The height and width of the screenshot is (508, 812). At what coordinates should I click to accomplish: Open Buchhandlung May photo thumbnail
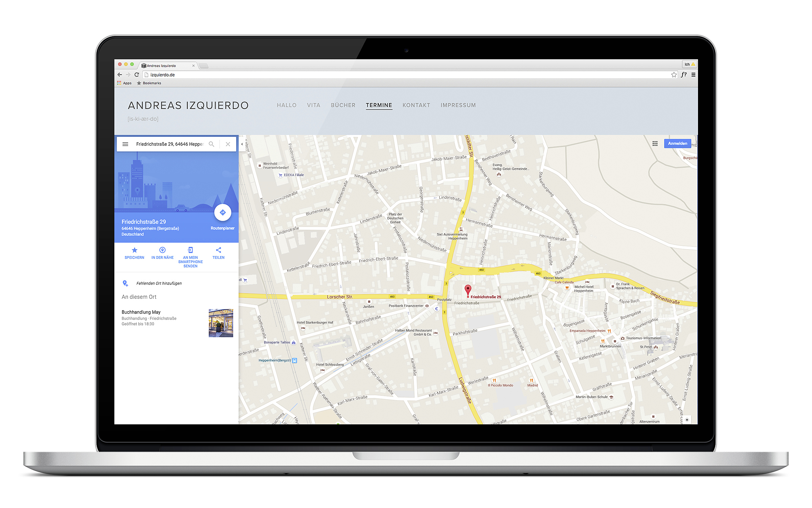pyautogui.click(x=221, y=323)
